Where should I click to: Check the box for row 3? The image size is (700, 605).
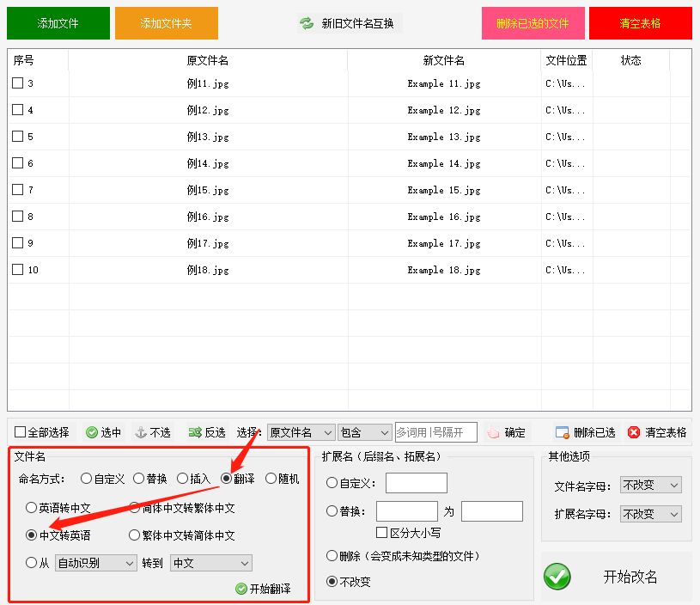click(x=17, y=83)
